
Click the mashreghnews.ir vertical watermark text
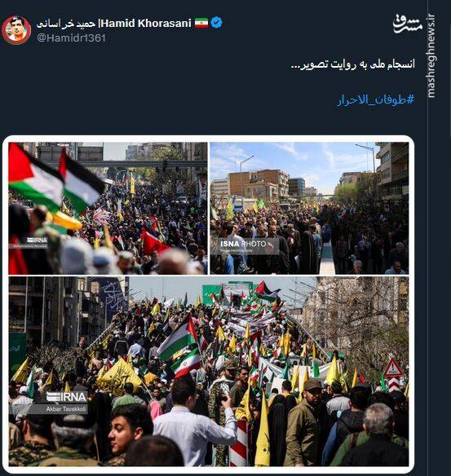pyautogui.click(x=431, y=56)
